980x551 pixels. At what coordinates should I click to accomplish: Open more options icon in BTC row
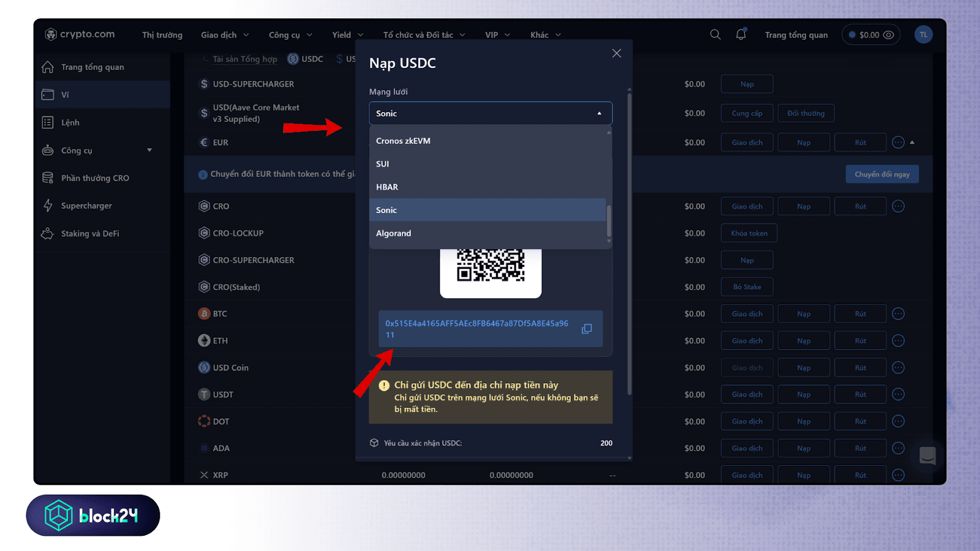[x=899, y=314]
